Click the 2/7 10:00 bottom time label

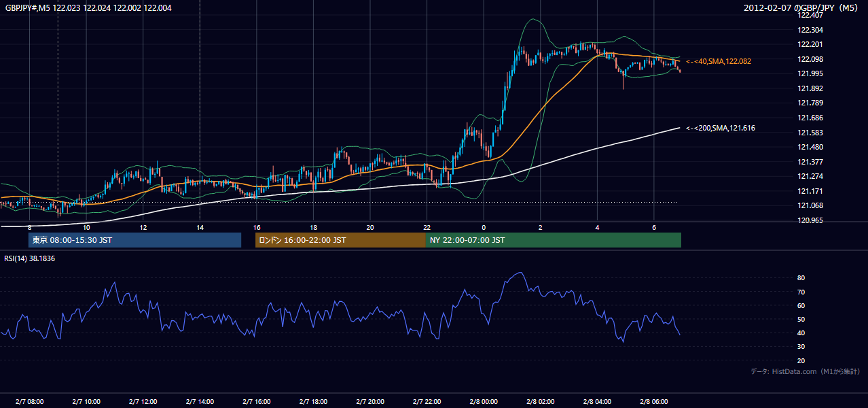click(x=86, y=401)
